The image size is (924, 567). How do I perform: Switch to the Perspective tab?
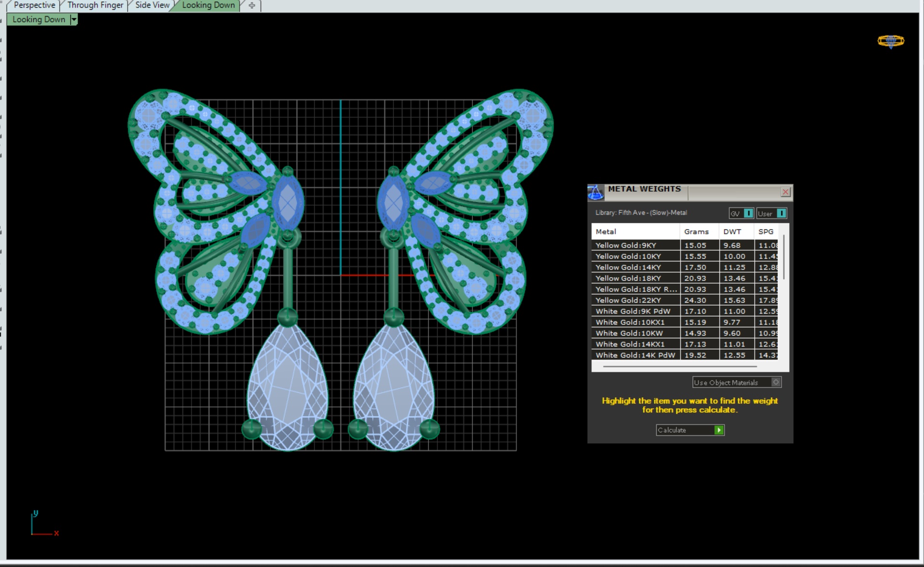34,5
